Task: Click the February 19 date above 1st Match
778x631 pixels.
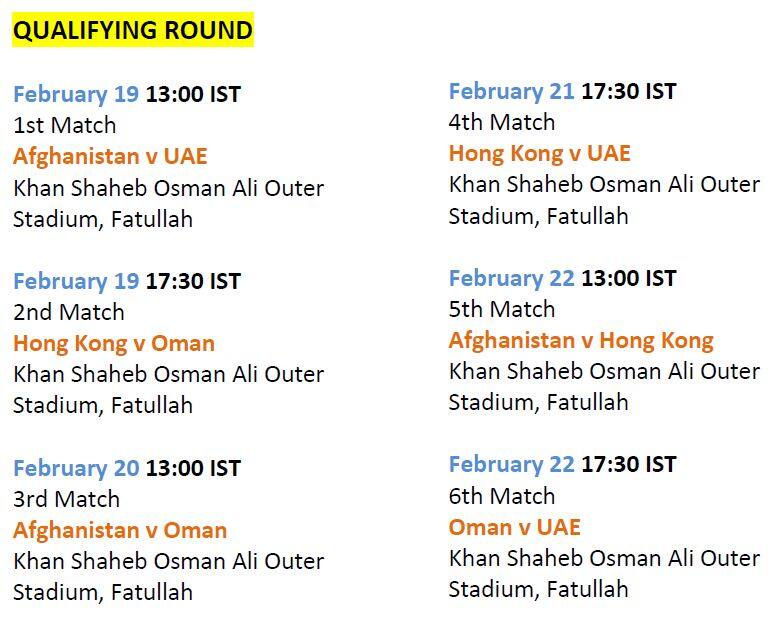Action: (76, 95)
